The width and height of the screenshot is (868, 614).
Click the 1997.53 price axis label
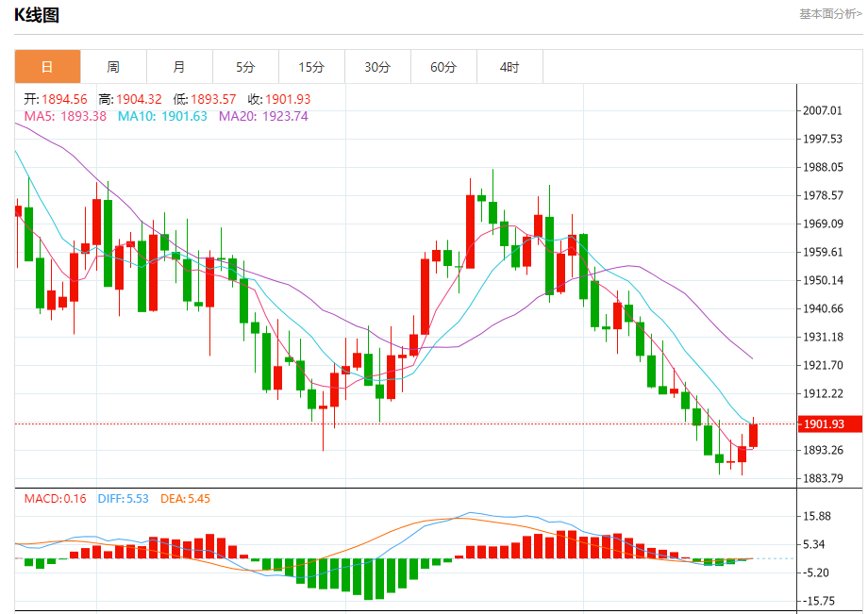(x=823, y=139)
